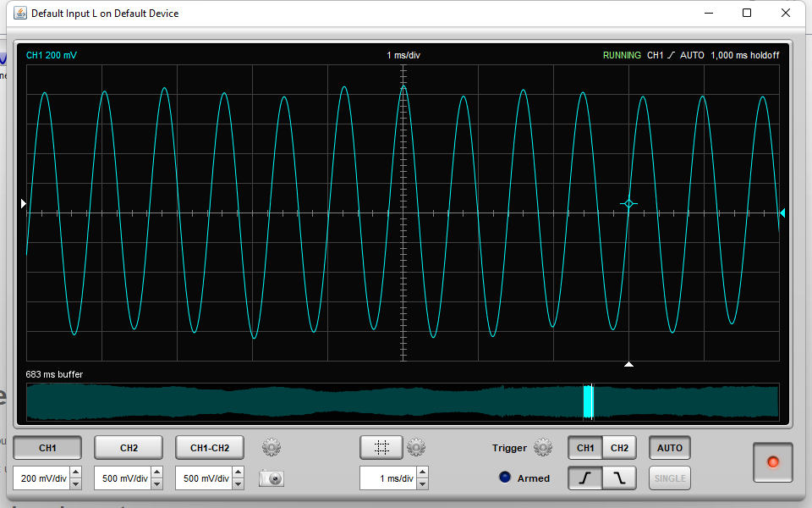Viewport: 812px width, 508px height.
Task: Click the blue Armed indicator light
Action: (504, 478)
